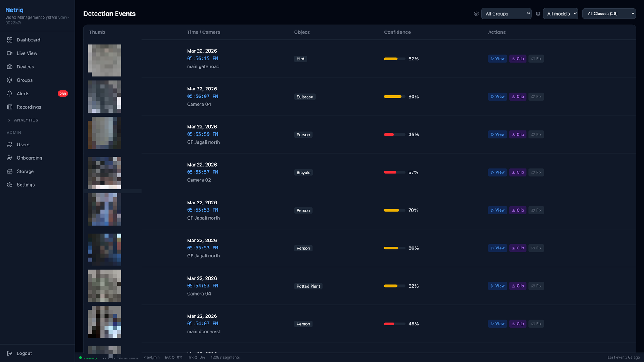
Task: Click the Devices camera icon
Action: [10, 67]
